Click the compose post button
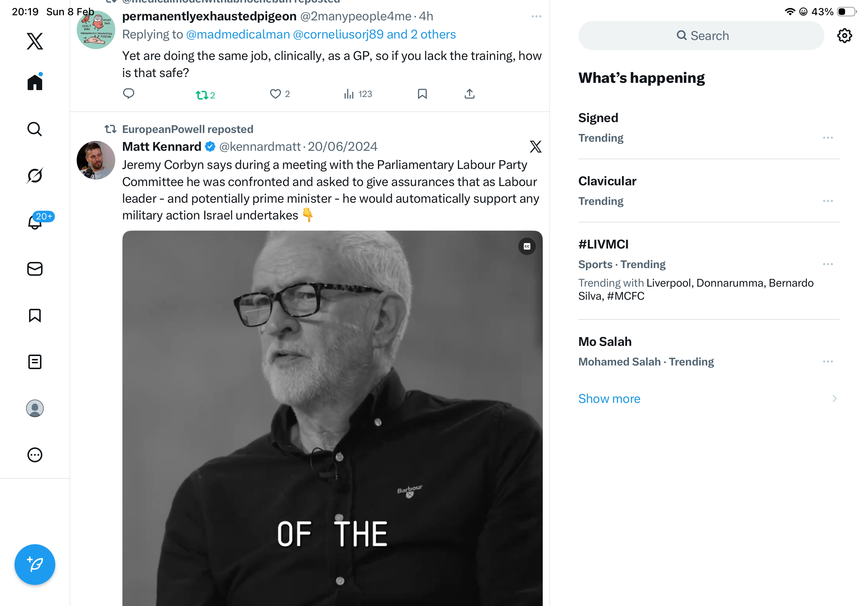This screenshot has width=868, height=606. point(35,564)
